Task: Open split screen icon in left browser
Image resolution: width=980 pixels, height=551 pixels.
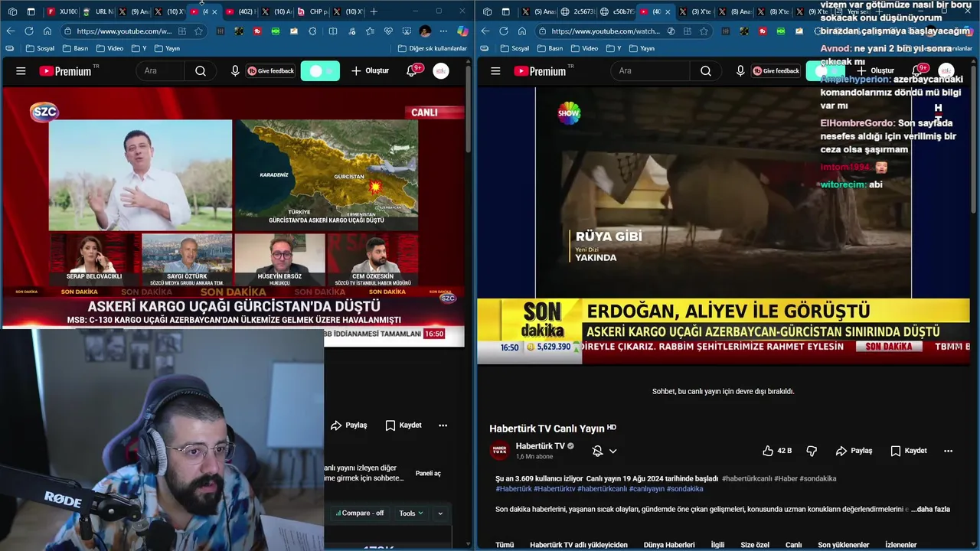Action: (x=332, y=31)
